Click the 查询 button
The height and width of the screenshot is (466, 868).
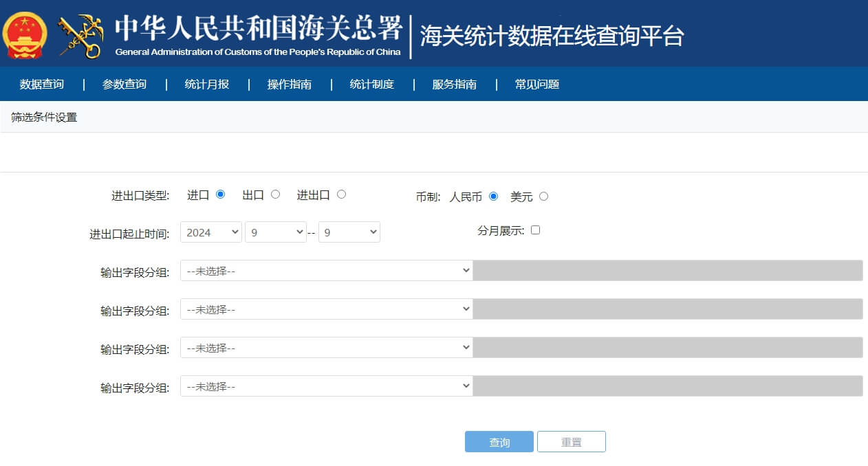coord(499,442)
